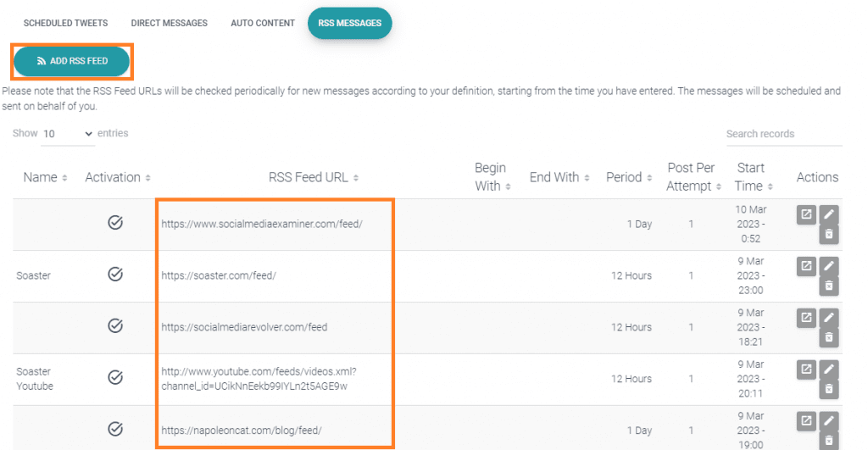Edit the Soaster Youtube feed entry
This screenshot has width=868, height=450.
coord(829,369)
